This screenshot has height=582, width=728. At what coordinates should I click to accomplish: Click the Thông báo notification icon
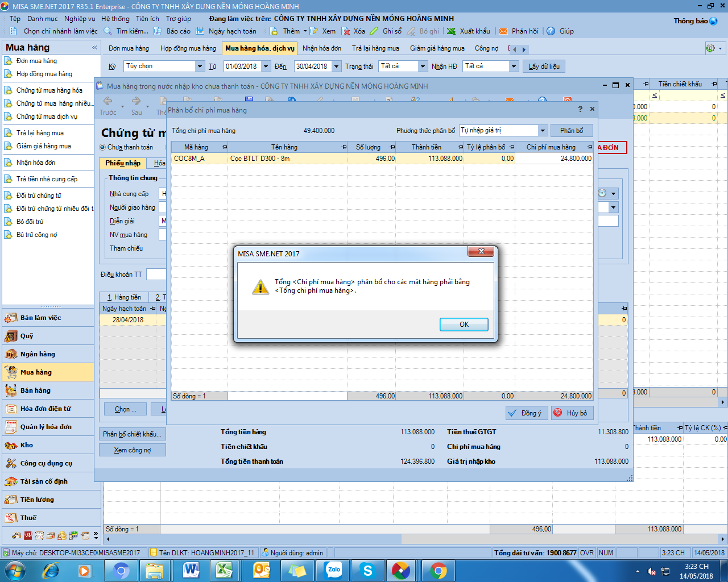click(x=713, y=21)
